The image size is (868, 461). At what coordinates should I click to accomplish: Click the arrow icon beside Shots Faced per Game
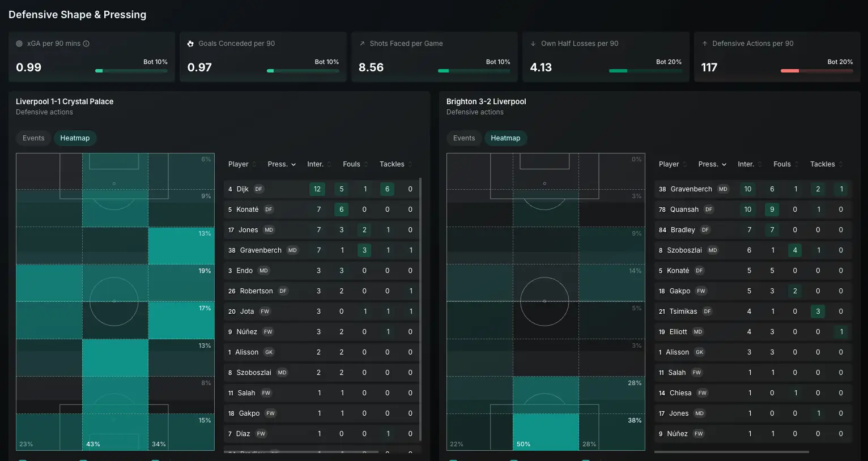tap(362, 44)
